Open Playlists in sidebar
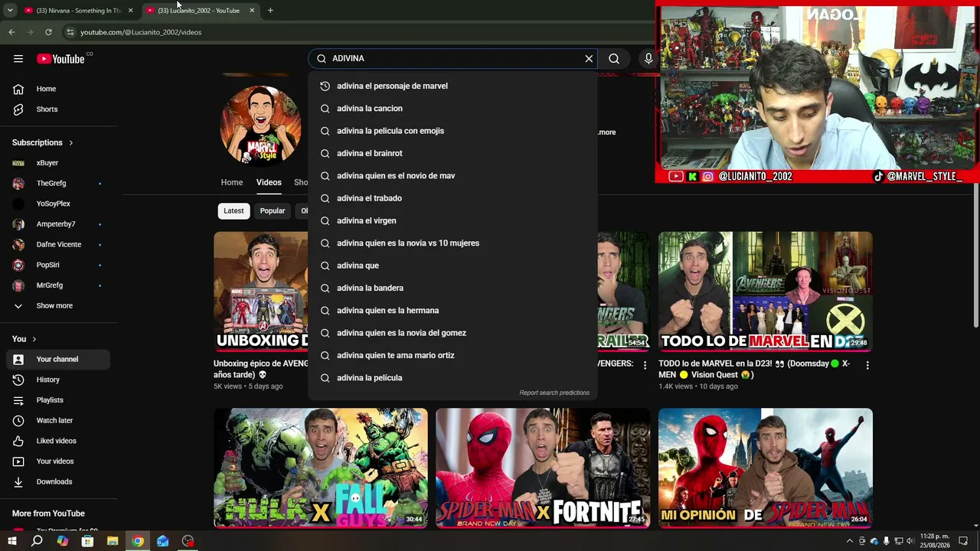The image size is (980, 551). 58,400
